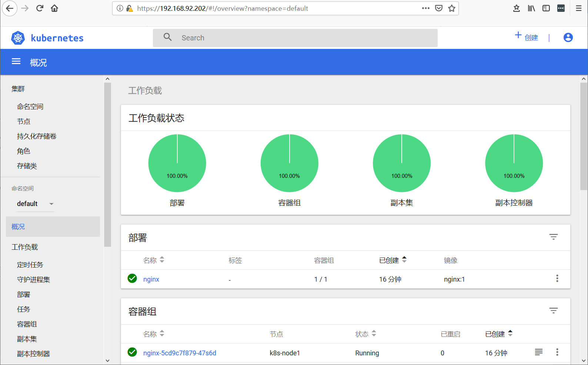Click the 创建 button
588x365 pixels.
pyautogui.click(x=527, y=37)
